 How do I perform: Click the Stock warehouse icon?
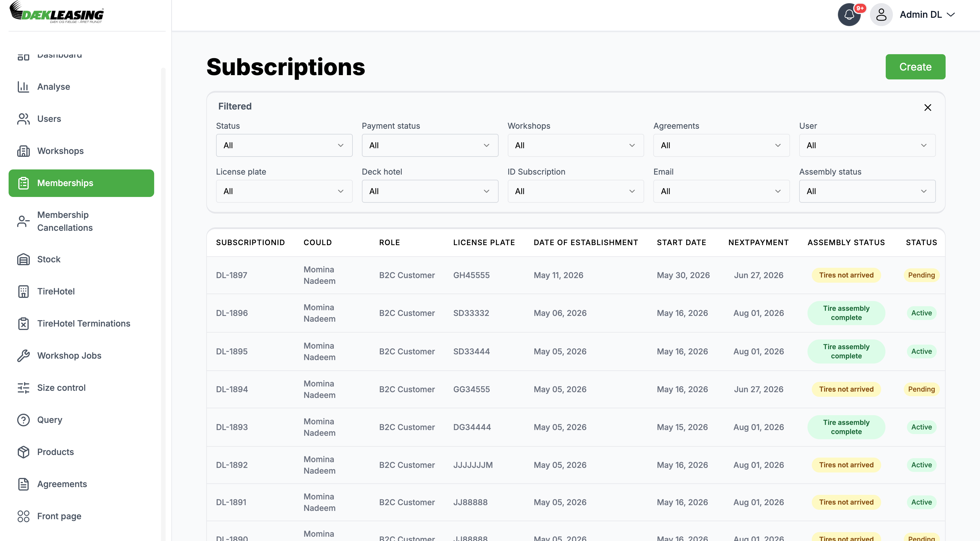[x=23, y=259]
